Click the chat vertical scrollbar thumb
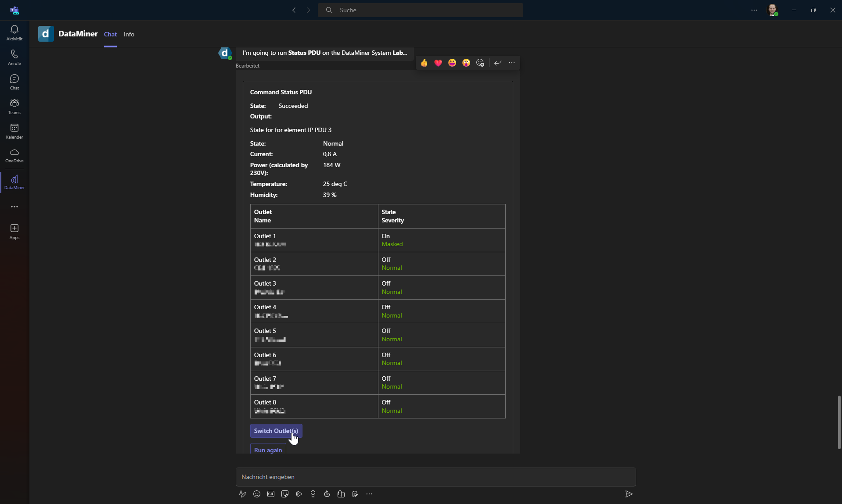842x504 pixels. point(839,422)
